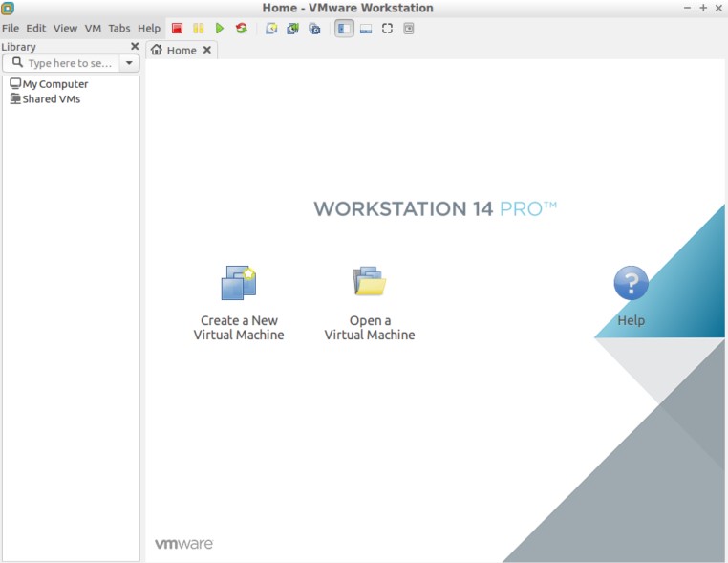Click the Help label under question mark
The width and height of the screenshot is (728, 563).
click(x=631, y=320)
